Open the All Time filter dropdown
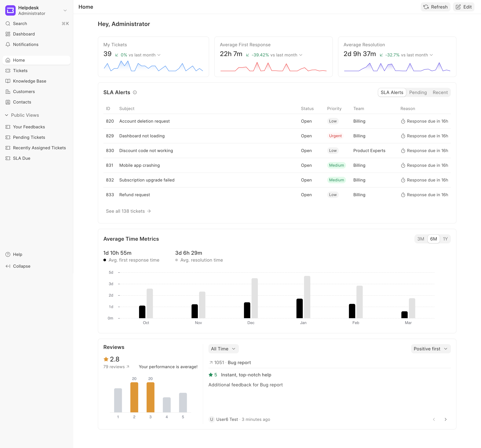 coord(223,349)
